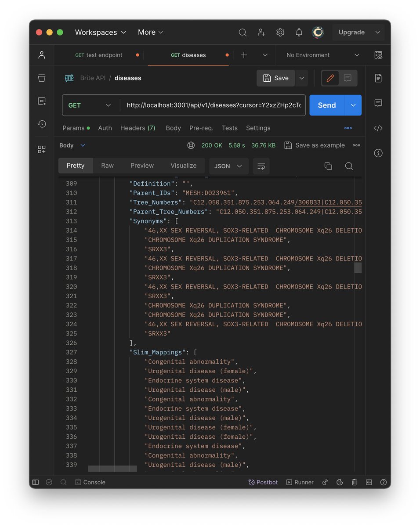This screenshot has width=420, height=527.
Task: Open help question-mark icon
Action: pyautogui.click(x=383, y=482)
